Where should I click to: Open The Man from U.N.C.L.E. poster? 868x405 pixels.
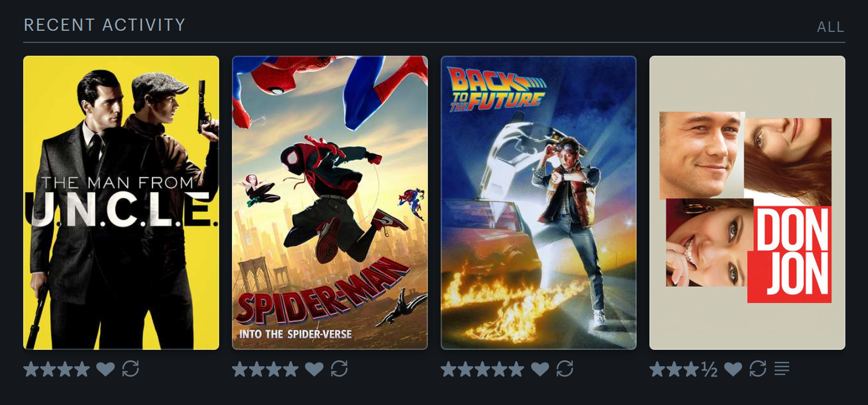click(x=121, y=202)
